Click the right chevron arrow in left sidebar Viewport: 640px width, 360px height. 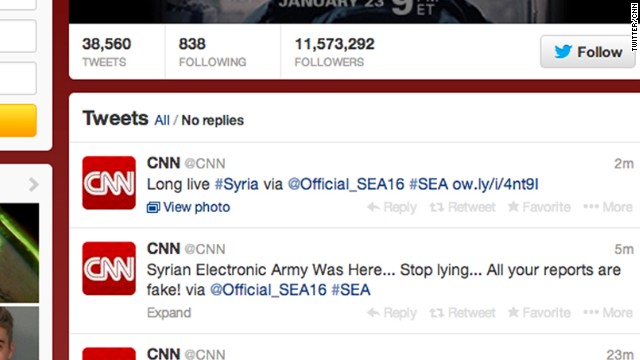click(33, 184)
